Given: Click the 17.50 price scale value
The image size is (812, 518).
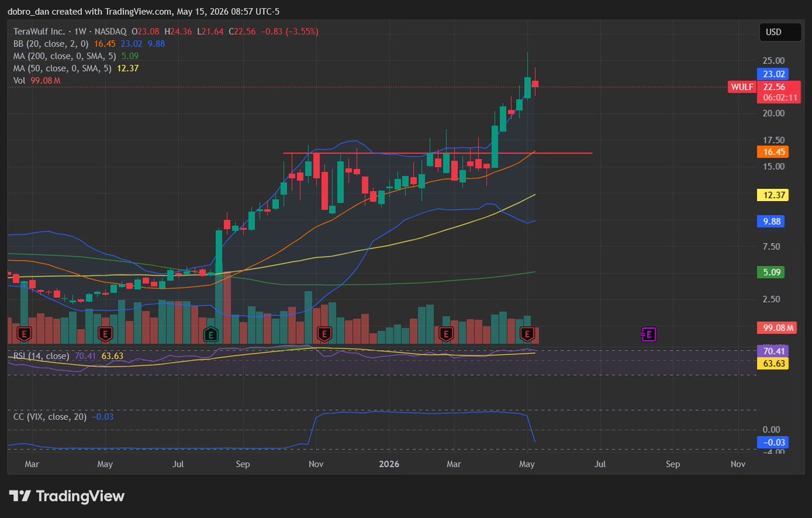Looking at the screenshot, I should pyautogui.click(x=773, y=140).
